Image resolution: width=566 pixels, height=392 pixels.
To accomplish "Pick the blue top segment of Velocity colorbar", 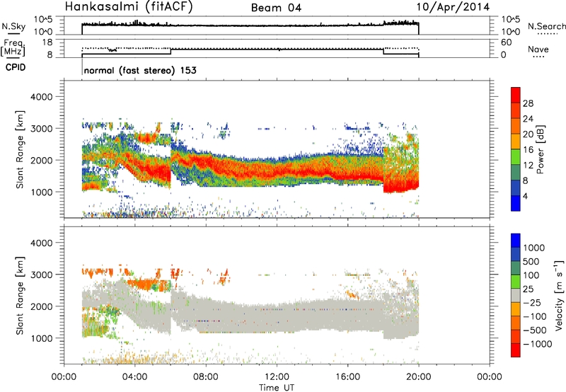I will click(516, 241).
